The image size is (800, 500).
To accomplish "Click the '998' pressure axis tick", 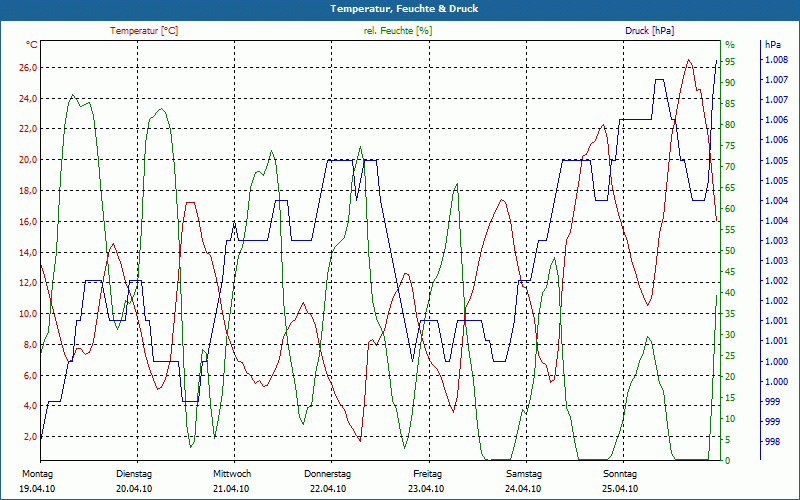I will (772, 442).
